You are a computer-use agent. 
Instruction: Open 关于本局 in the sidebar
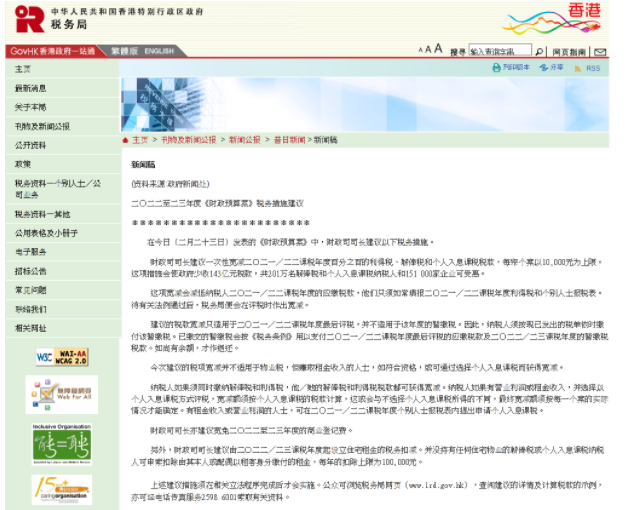coord(63,107)
